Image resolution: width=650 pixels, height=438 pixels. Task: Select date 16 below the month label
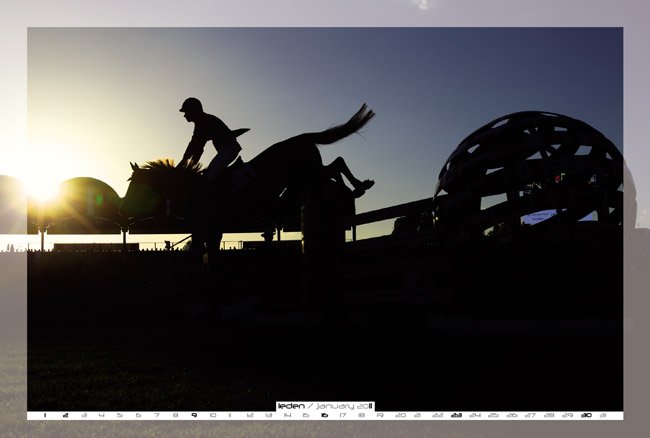(x=324, y=415)
